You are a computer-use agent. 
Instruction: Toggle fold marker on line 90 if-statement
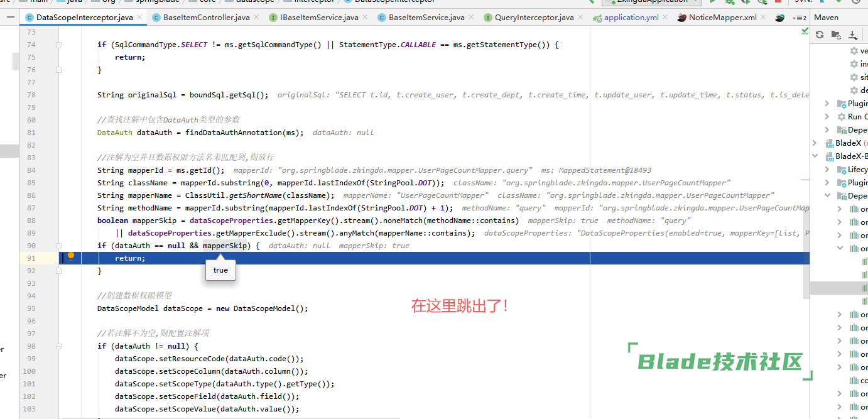click(x=59, y=246)
